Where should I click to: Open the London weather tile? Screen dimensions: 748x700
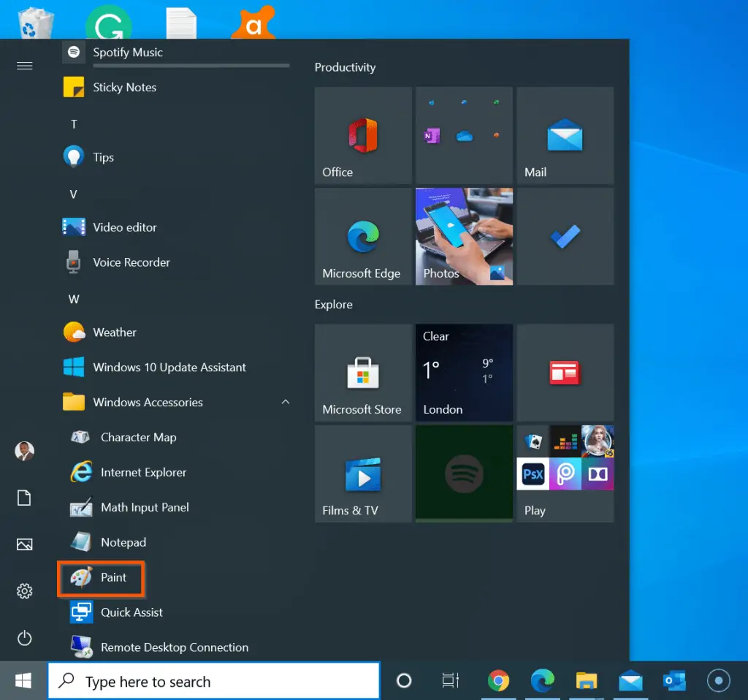tap(464, 373)
